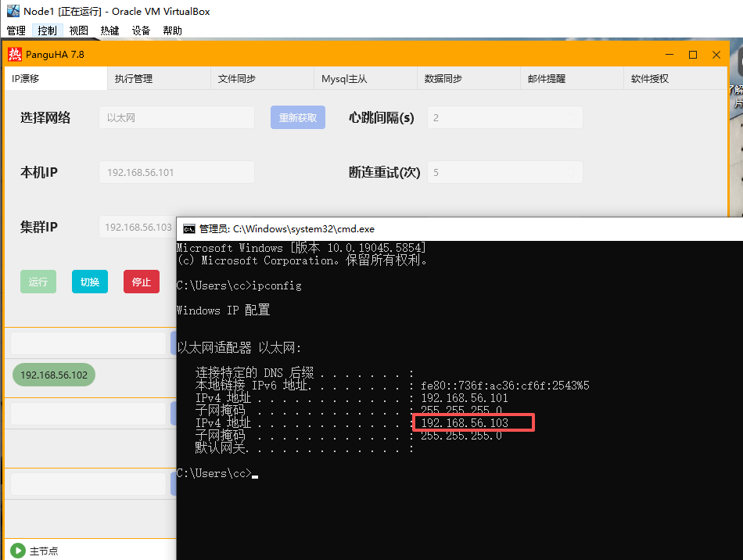Click the blue 切换 button

click(x=89, y=282)
